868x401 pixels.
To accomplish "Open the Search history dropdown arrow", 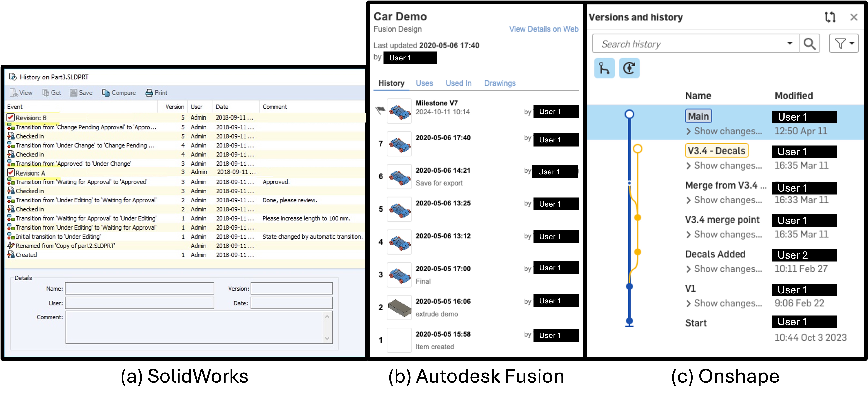I will [x=790, y=44].
